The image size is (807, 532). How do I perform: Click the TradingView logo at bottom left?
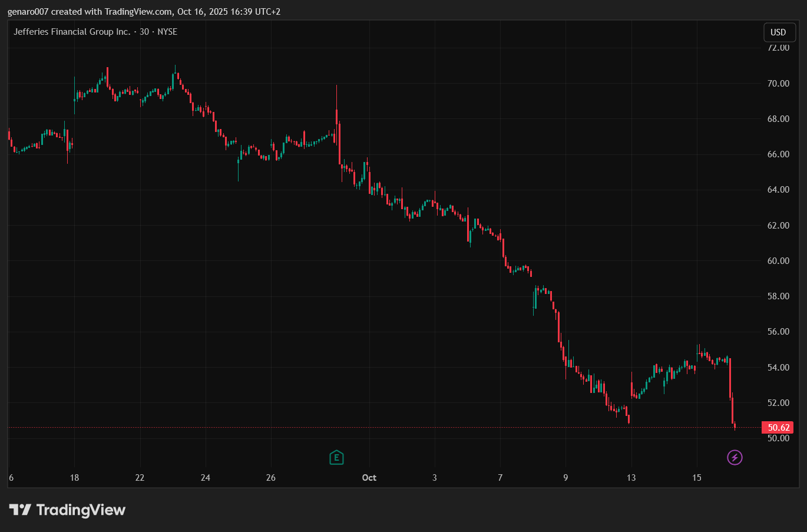pos(67,510)
